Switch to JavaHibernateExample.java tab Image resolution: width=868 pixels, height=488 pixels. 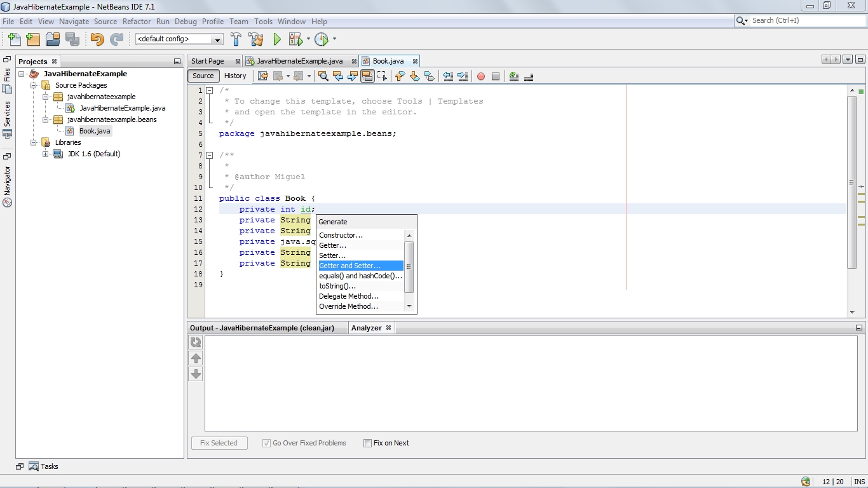point(299,61)
